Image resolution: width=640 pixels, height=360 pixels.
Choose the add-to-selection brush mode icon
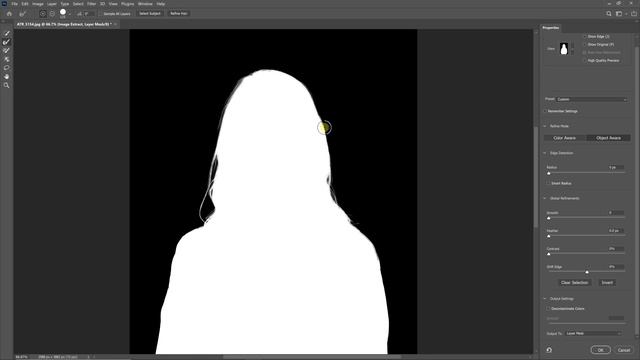pos(42,13)
